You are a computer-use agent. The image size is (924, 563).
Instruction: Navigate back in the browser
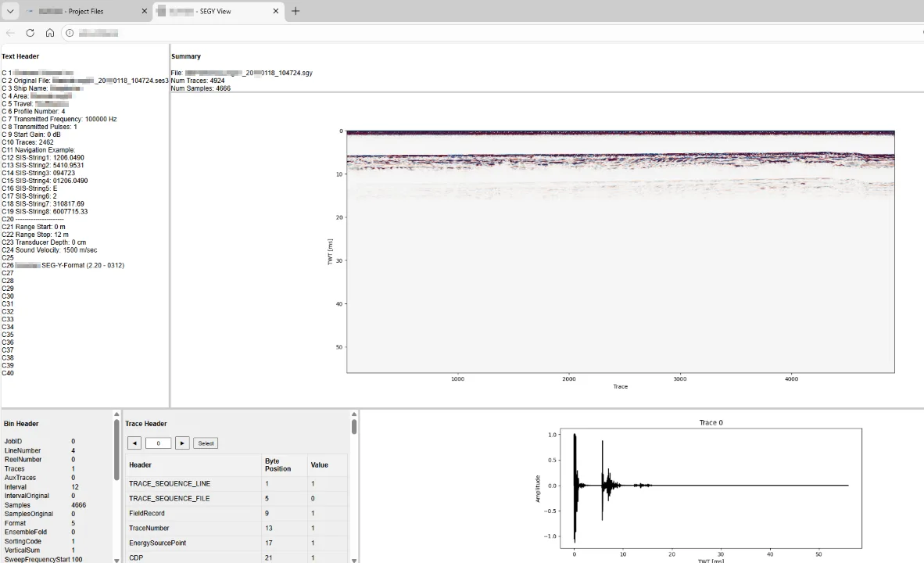[9, 33]
